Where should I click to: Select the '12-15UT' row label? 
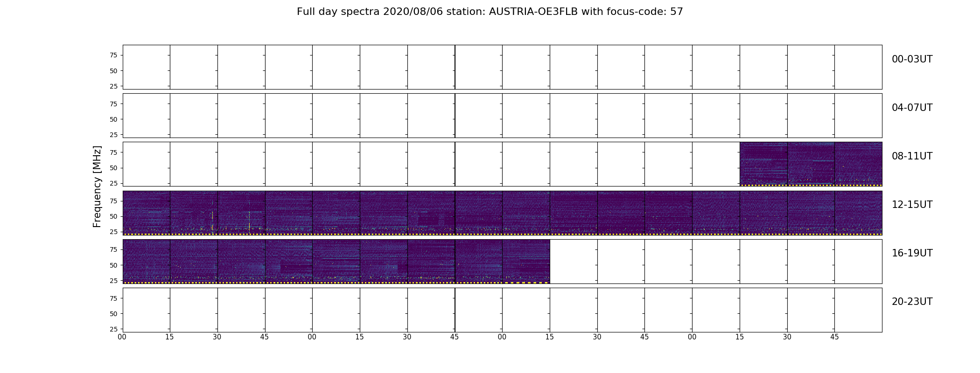click(x=912, y=205)
